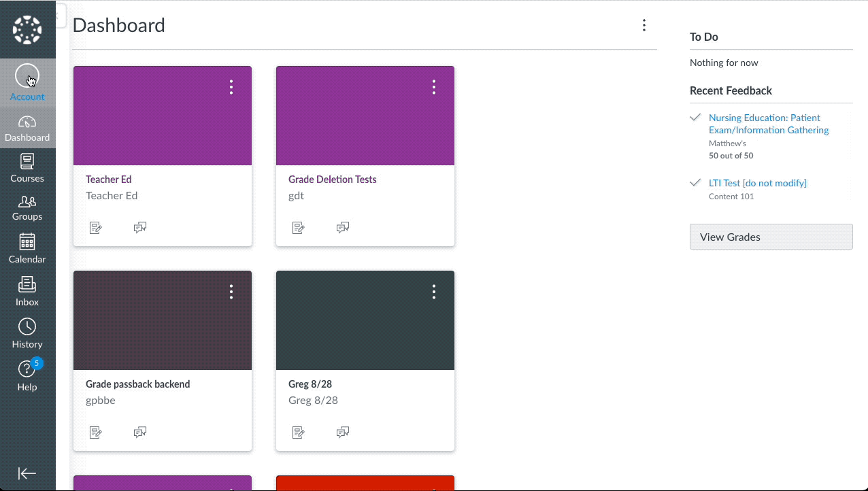868x491 pixels.
Task: Open Grade passback backend card options
Action: [x=231, y=292]
